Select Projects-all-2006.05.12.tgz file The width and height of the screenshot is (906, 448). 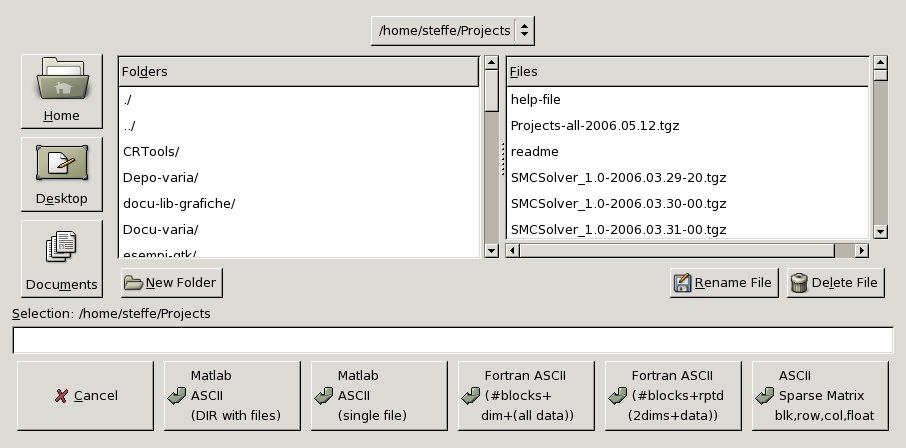pos(595,126)
